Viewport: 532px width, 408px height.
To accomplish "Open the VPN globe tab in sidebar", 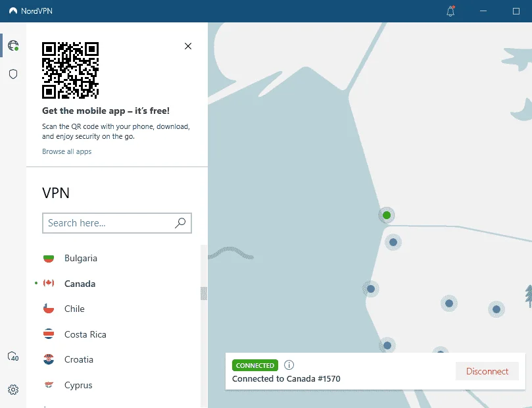I will click(13, 45).
